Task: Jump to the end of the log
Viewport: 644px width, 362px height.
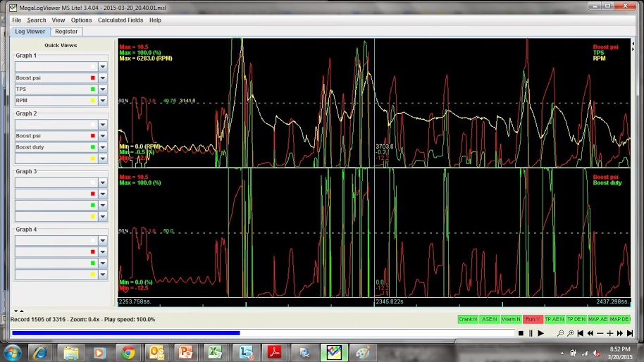Action: tap(629, 333)
